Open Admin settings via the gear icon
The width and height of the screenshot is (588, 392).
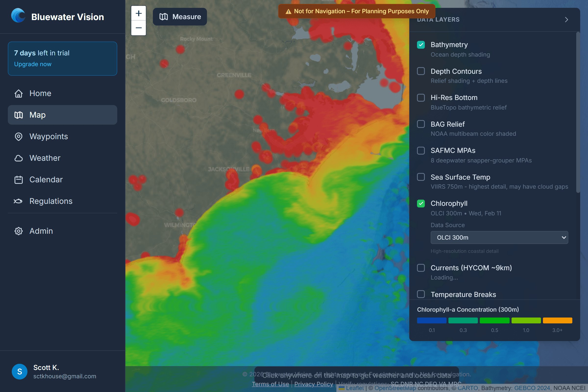18,231
